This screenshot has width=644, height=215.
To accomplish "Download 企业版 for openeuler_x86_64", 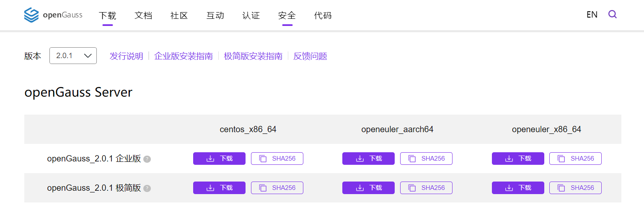I will click(x=518, y=159).
